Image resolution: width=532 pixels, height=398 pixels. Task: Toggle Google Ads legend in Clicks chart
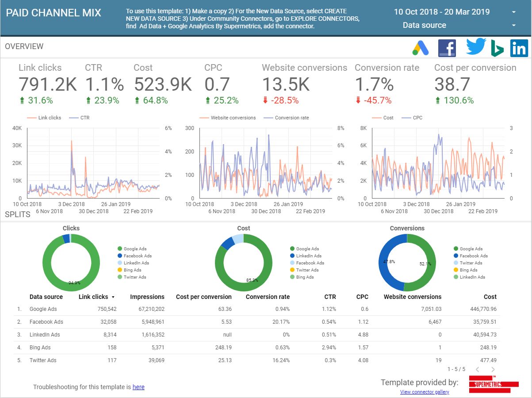[134, 249]
